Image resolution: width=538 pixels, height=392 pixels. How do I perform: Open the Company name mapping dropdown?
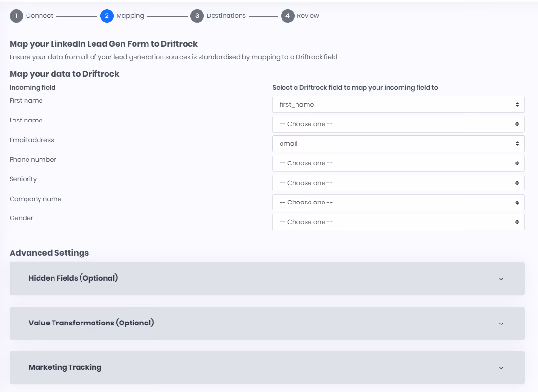(x=398, y=203)
